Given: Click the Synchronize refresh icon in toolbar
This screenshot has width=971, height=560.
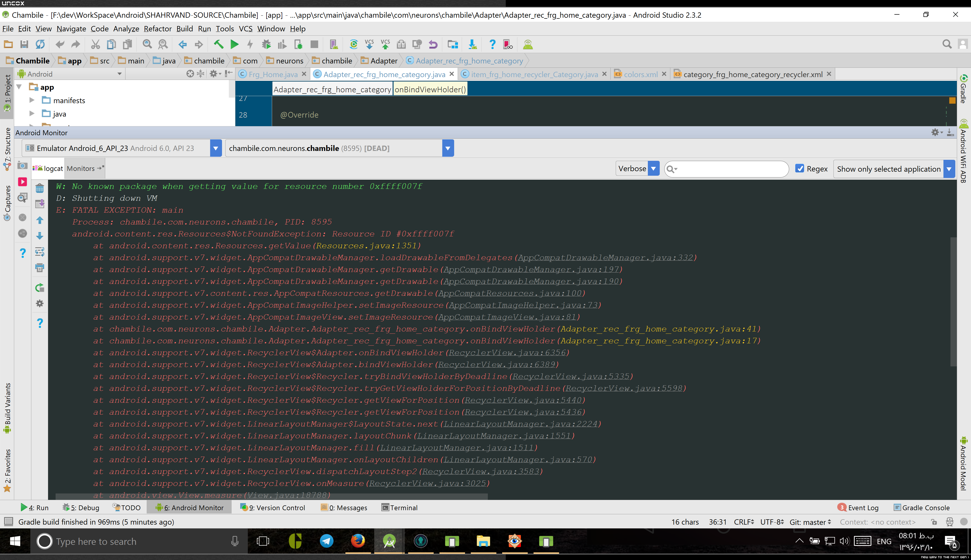Looking at the screenshot, I should click(x=40, y=44).
